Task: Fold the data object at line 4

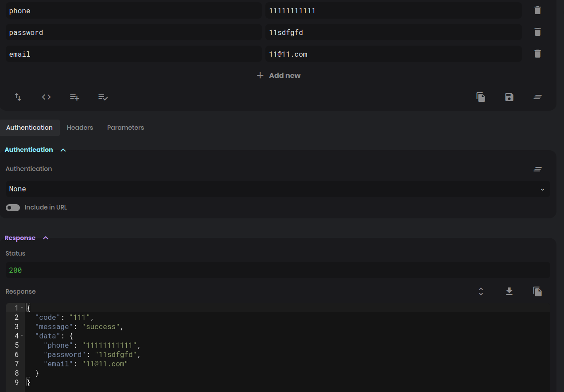Action: 22,336
